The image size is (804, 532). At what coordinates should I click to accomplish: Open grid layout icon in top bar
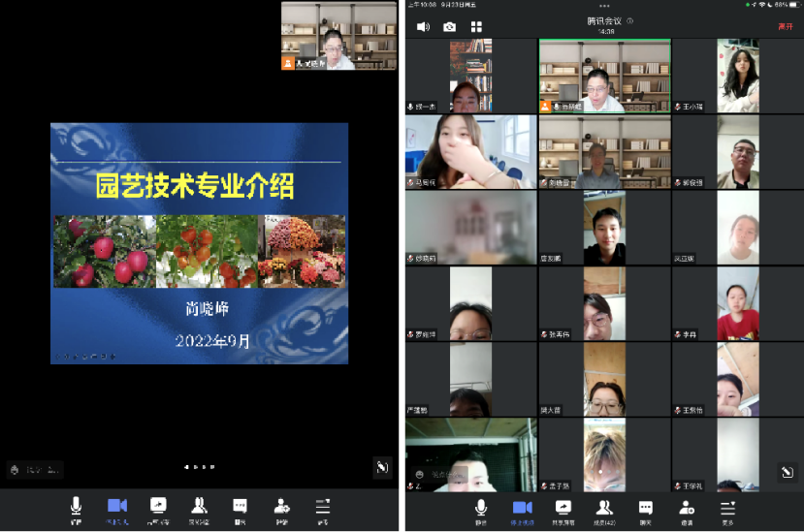(x=475, y=26)
